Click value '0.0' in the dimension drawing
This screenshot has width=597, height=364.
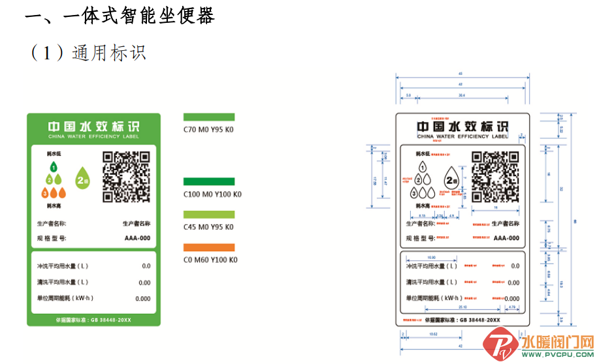click(515, 266)
